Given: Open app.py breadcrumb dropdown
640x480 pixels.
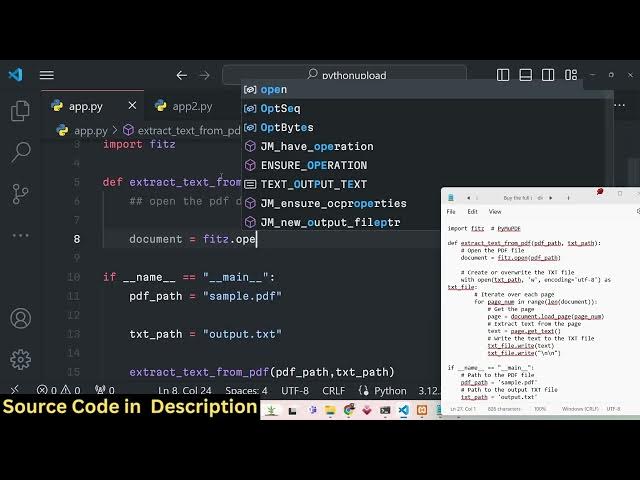Looking at the screenshot, I should 90,130.
